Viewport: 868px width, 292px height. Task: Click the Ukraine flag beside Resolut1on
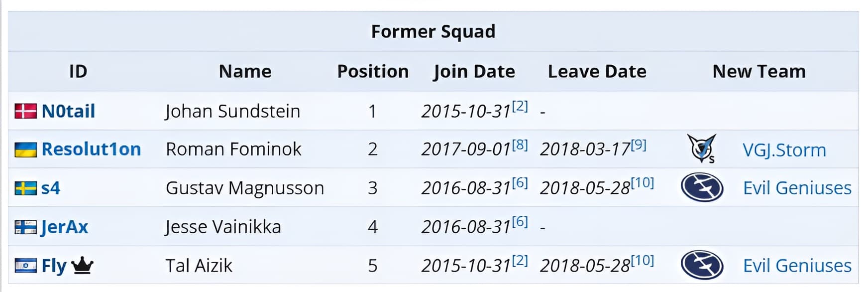pos(25,149)
